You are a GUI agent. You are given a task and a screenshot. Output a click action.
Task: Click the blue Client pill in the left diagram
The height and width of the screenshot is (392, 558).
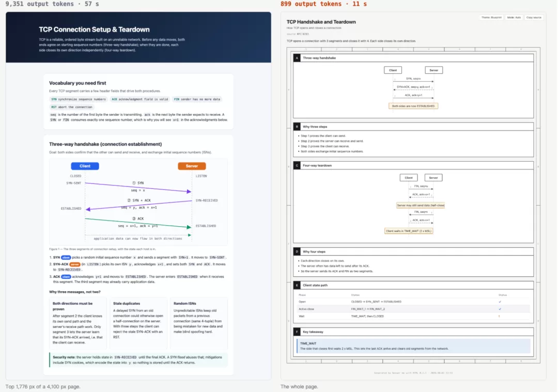click(x=85, y=166)
